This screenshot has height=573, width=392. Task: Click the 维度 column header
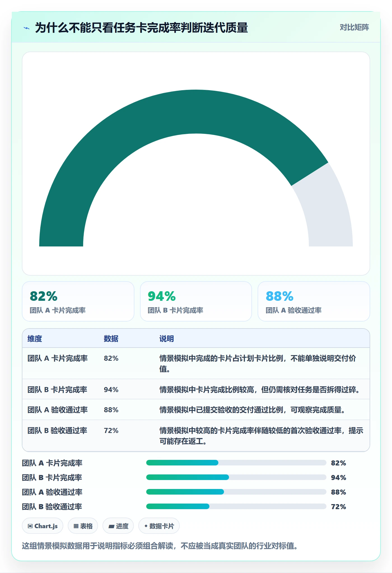pyautogui.click(x=35, y=339)
